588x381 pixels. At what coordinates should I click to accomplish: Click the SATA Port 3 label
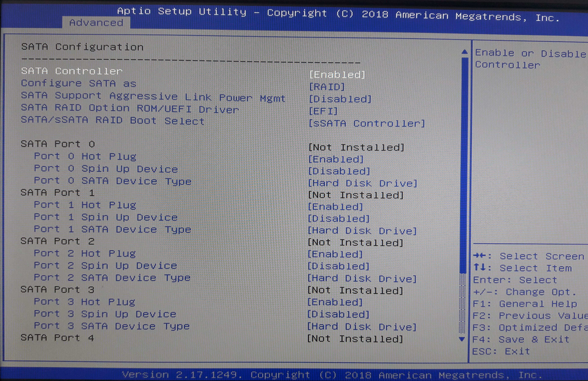click(58, 289)
